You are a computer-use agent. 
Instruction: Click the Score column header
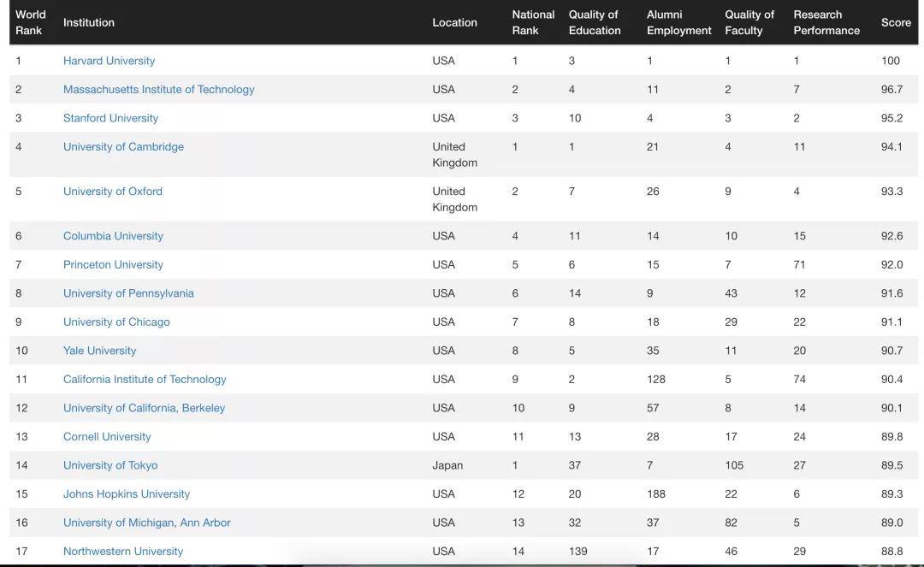pyautogui.click(x=896, y=22)
